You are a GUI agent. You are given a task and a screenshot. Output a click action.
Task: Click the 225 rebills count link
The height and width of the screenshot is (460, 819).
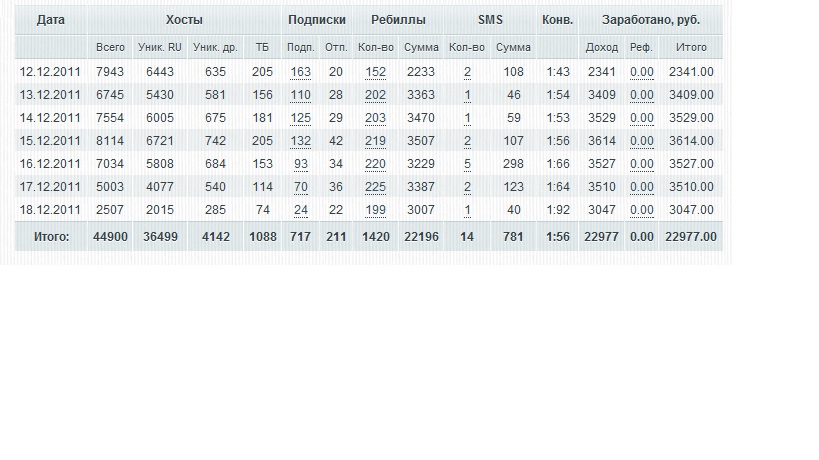pos(375,187)
